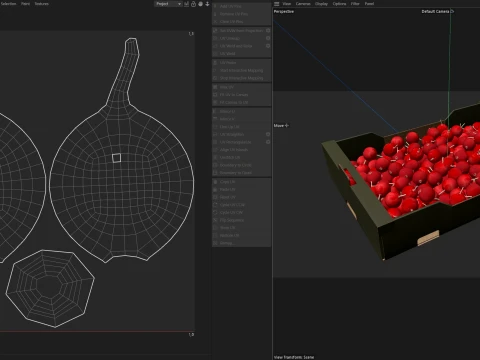
Task: Click the Mirror U command
Action: pos(241,111)
